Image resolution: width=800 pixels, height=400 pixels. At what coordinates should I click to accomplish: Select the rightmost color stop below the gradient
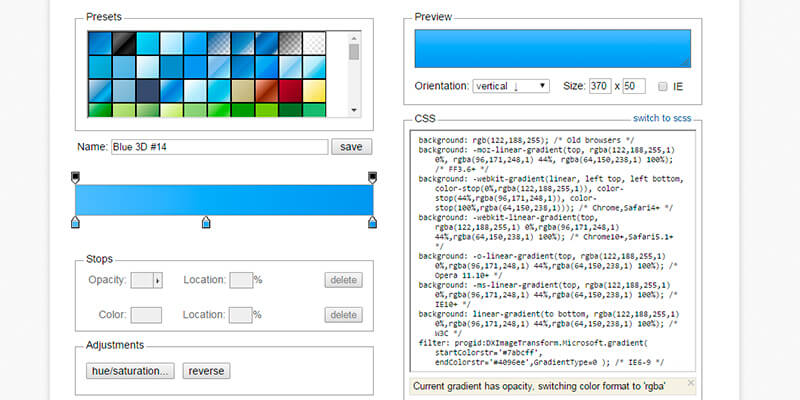point(373,222)
